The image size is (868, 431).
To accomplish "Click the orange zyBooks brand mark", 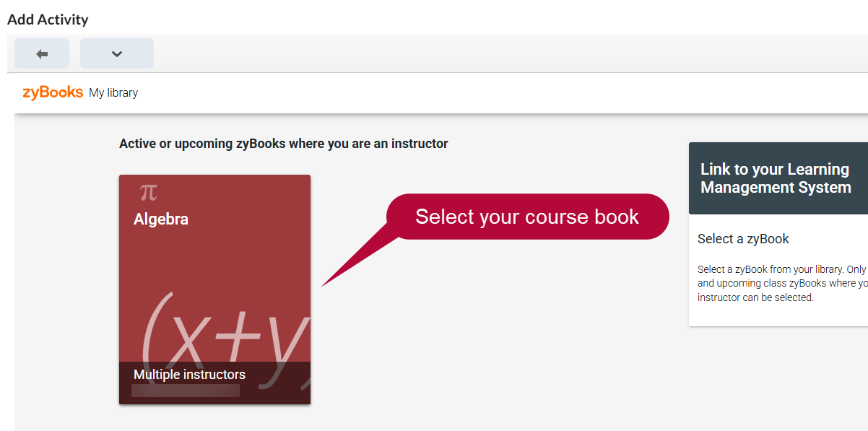I will (x=50, y=92).
